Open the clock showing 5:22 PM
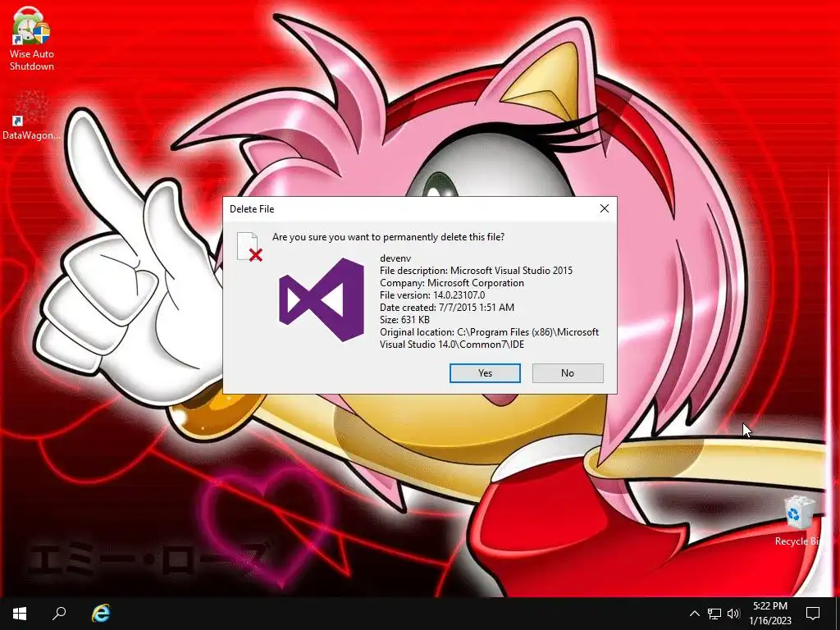This screenshot has width=840, height=630. click(770, 614)
